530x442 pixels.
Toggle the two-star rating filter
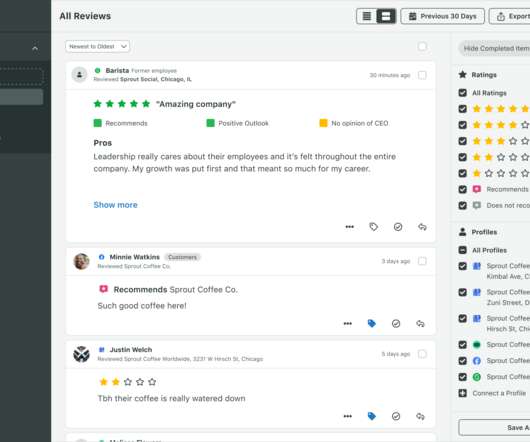pyautogui.click(x=462, y=157)
